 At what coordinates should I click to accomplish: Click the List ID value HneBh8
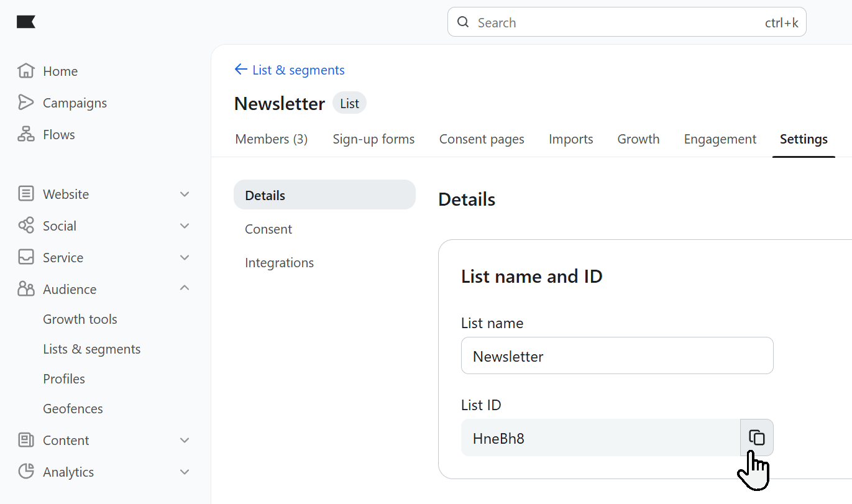[498, 438]
